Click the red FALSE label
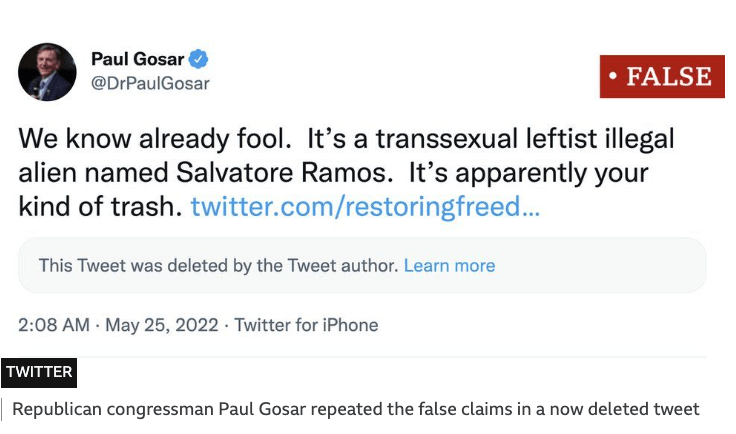736x434 pixels. click(661, 76)
